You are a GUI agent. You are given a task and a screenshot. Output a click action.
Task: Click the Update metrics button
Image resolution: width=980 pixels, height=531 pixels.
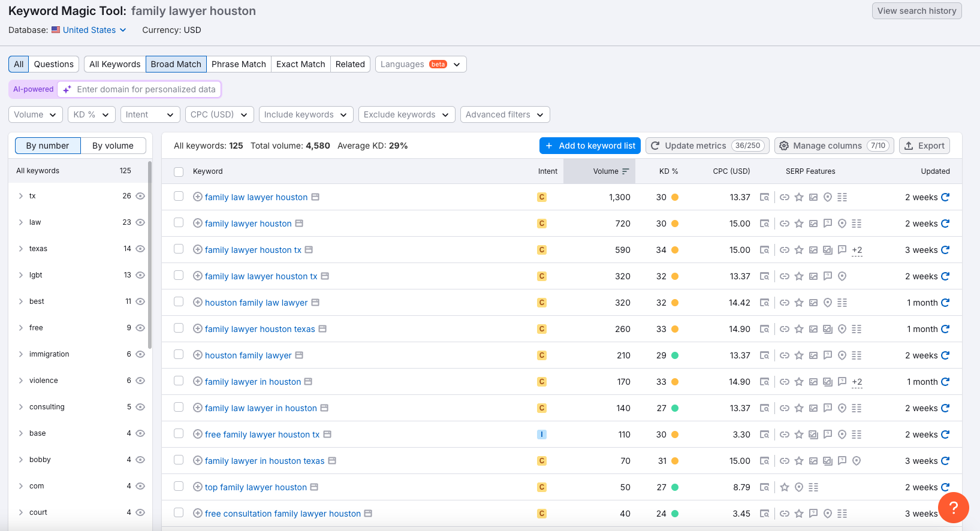[707, 146]
